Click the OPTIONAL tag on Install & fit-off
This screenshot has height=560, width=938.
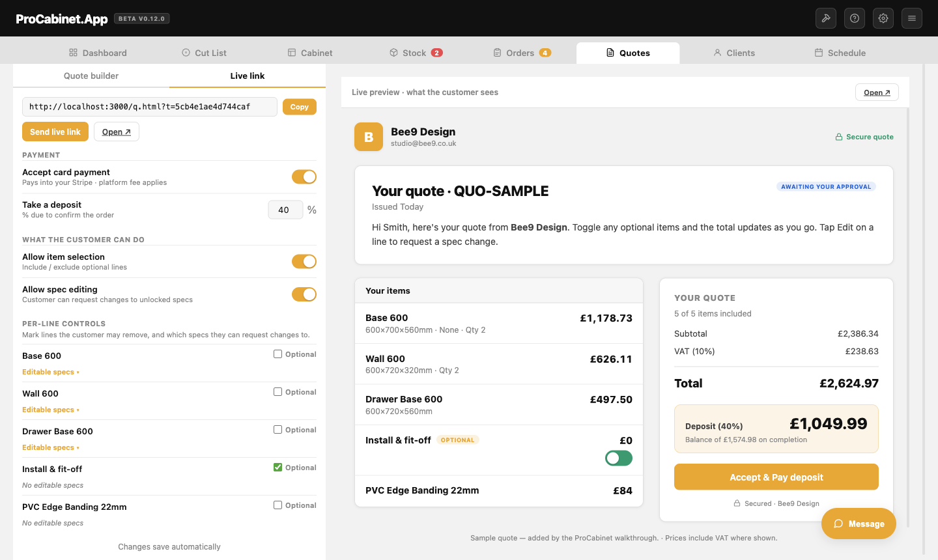click(458, 440)
